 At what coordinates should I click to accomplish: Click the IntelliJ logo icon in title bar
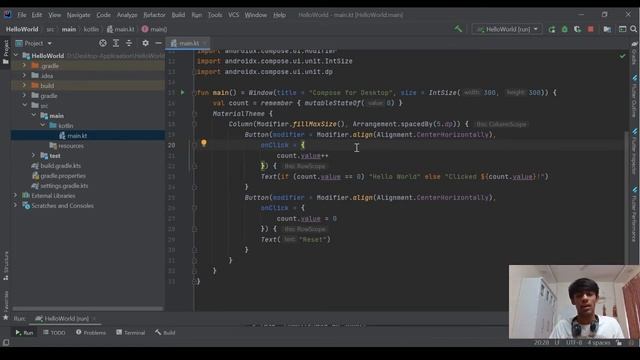click(x=8, y=15)
